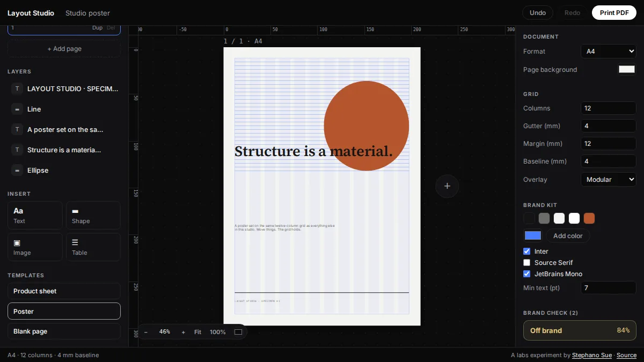Insert a Table element
The height and width of the screenshot is (362, 644).
tap(93, 247)
